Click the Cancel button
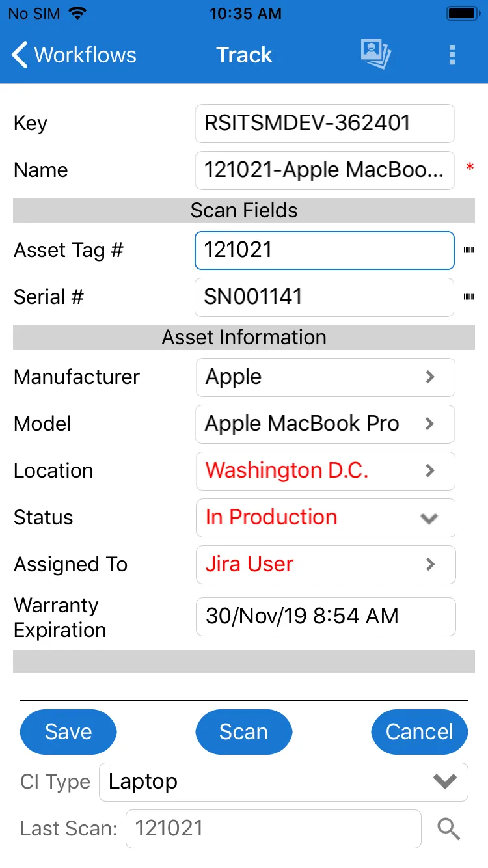 420,732
